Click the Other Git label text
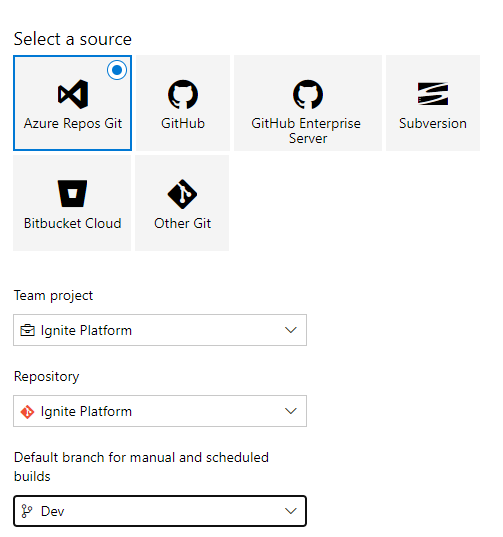 click(183, 224)
